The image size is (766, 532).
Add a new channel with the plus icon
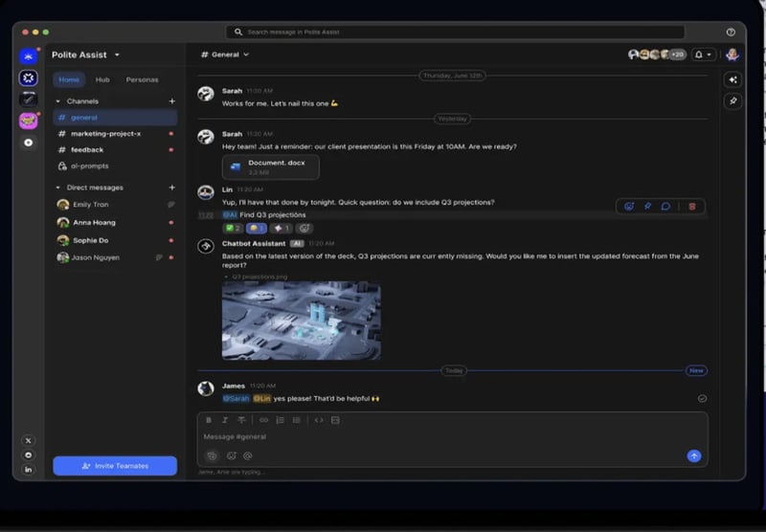coord(172,101)
